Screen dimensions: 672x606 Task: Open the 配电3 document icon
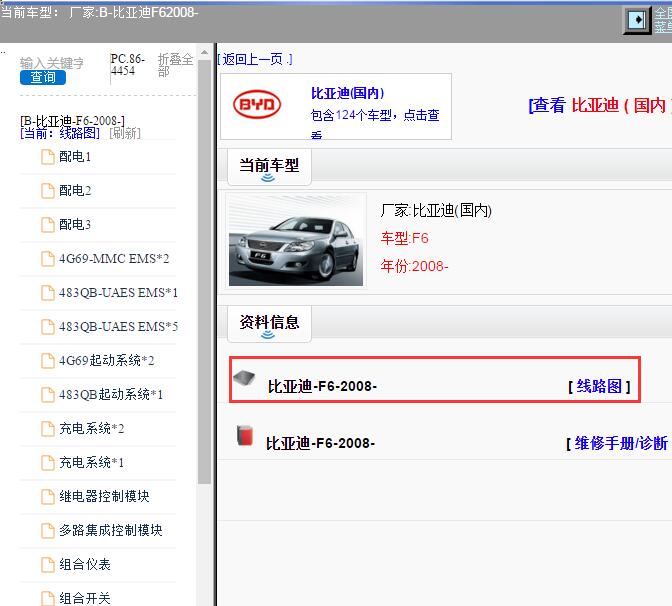pos(48,225)
